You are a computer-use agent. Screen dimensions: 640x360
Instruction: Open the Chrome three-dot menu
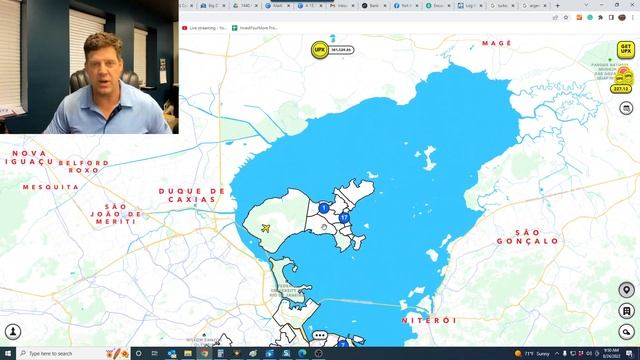(633, 18)
